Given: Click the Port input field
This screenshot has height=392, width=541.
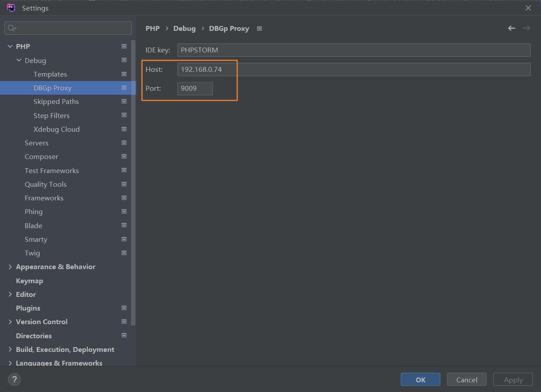Looking at the screenshot, I should [195, 88].
